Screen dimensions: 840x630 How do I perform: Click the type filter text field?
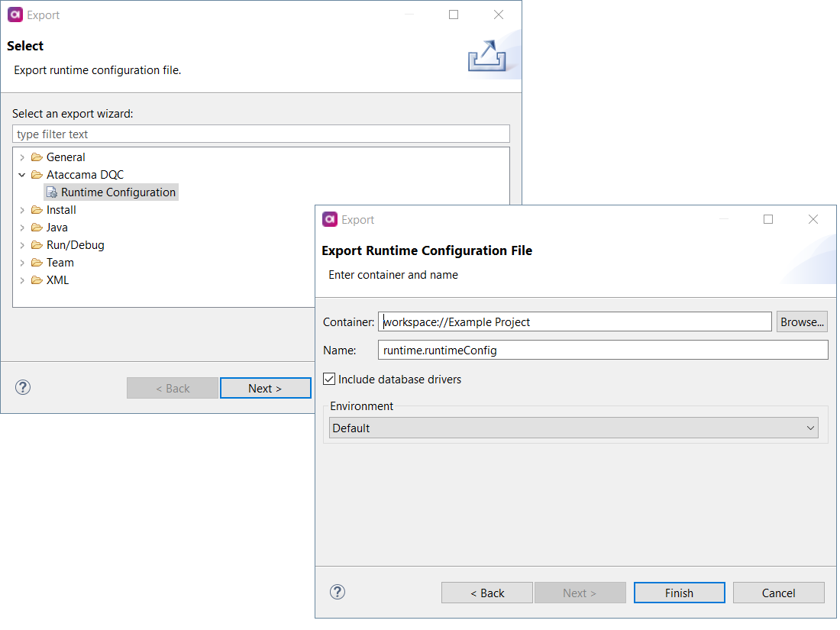260,134
